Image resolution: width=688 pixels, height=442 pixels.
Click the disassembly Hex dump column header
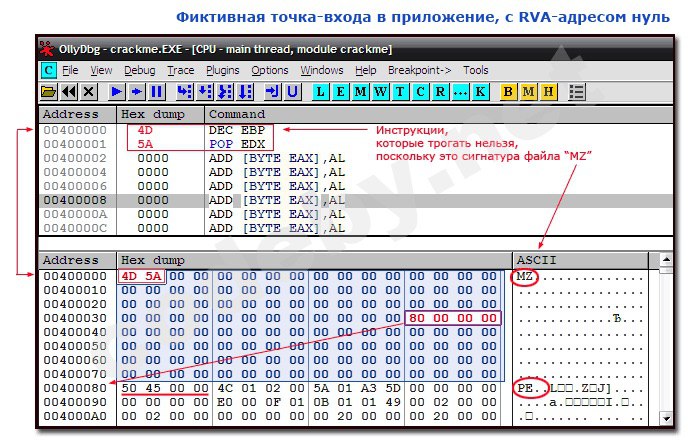coord(161,114)
